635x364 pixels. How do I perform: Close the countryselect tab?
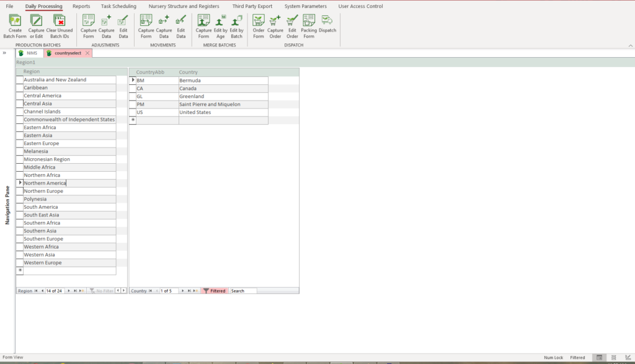tap(87, 53)
